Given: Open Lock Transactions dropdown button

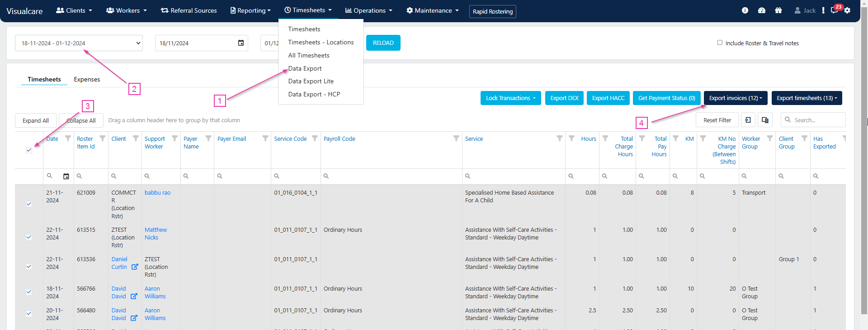Looking at the screenshot, I should click(x=510, y=98).
